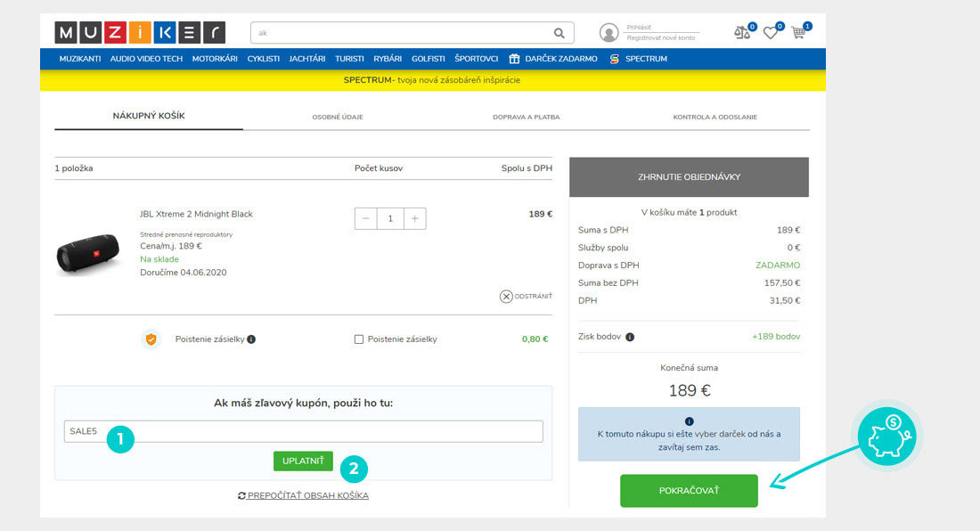The image size is (980, 531).
Task: Open the Motorkári menu
Action: click(215, 59)
